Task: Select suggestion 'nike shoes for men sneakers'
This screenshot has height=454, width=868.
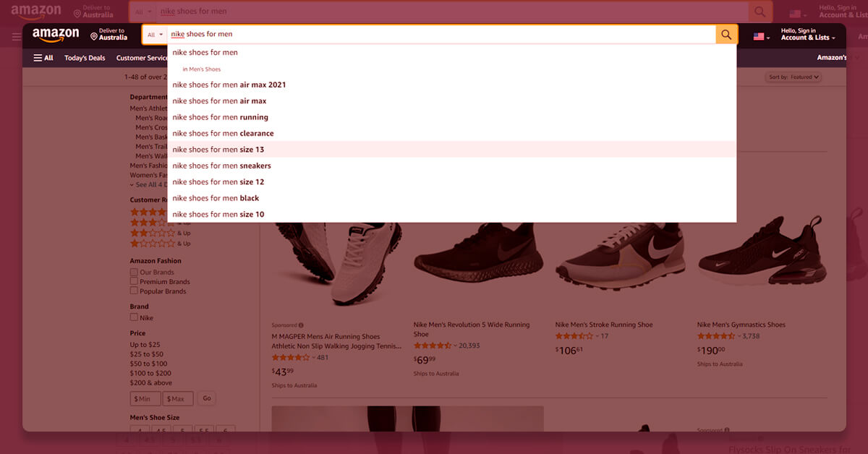Action: tap(452, 166)
